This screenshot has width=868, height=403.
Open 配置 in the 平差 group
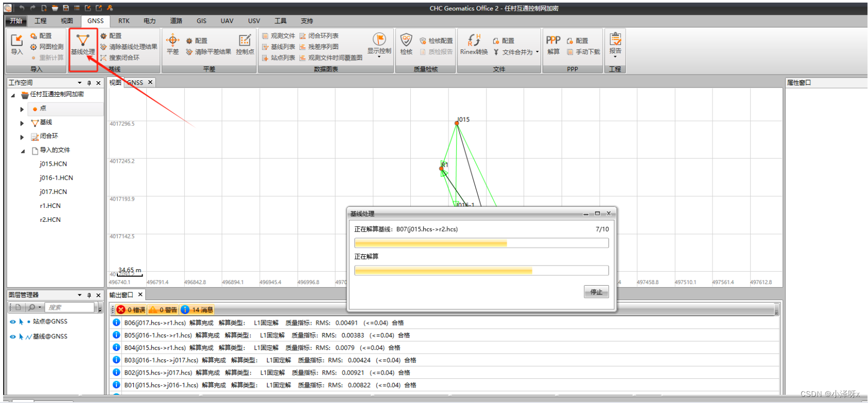197,41
